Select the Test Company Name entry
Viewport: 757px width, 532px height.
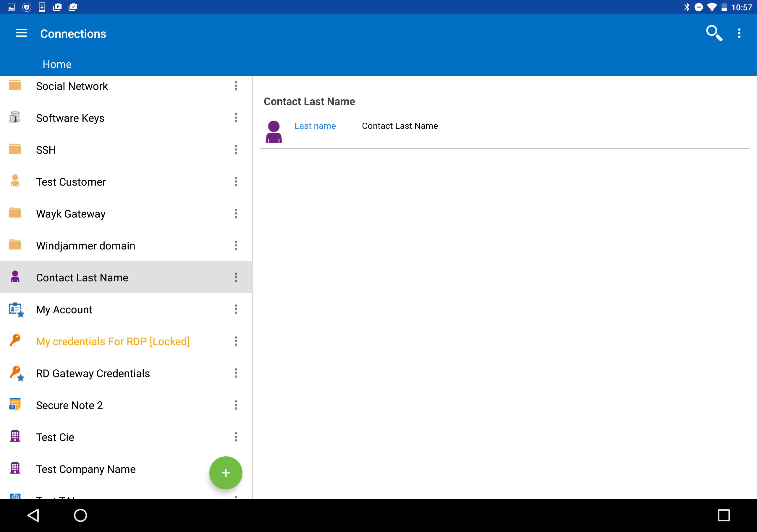(126, 469)
